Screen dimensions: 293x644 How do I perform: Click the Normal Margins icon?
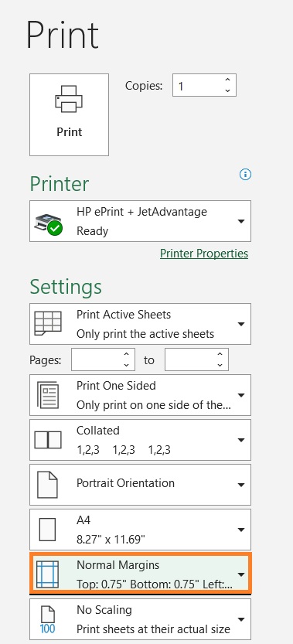tap(47, 574)
